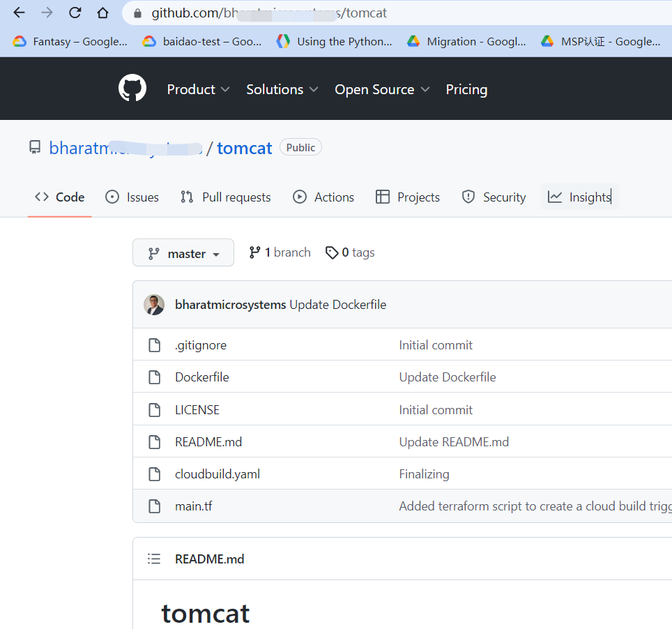The height and width of the screenshot is (629, 672).
Task: Click the file icon beside .gitignore
Action: pos(154,344)
